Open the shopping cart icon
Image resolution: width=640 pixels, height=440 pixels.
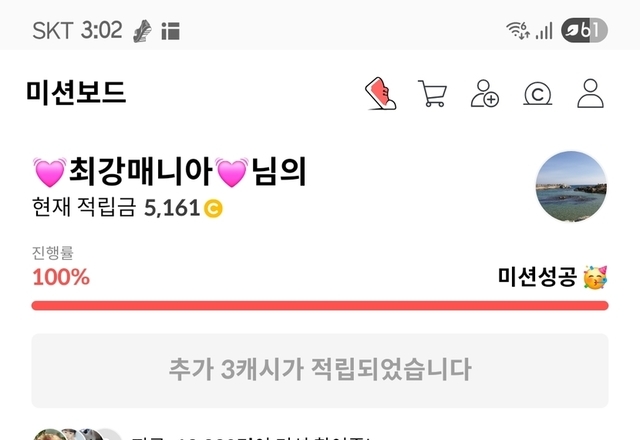tap(433, 93)
